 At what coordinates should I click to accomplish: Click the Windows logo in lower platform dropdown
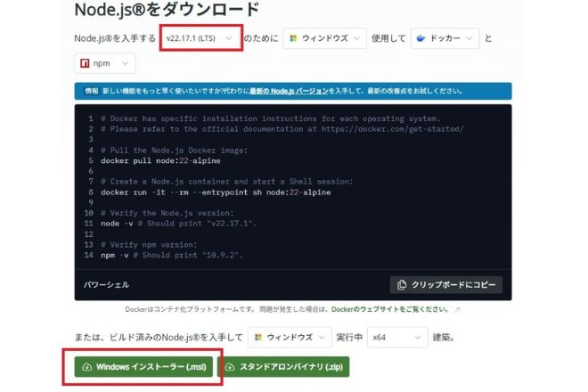(258, 338)
